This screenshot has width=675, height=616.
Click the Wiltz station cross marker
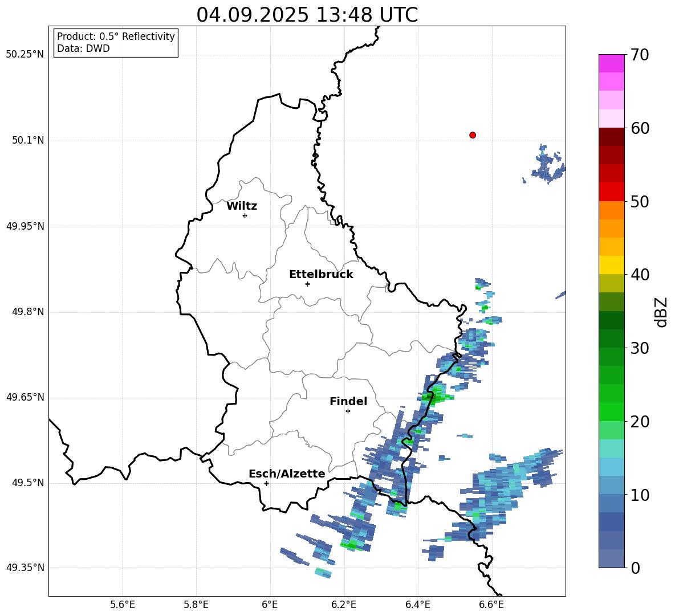pyautogui.click(x=245, y=215)
